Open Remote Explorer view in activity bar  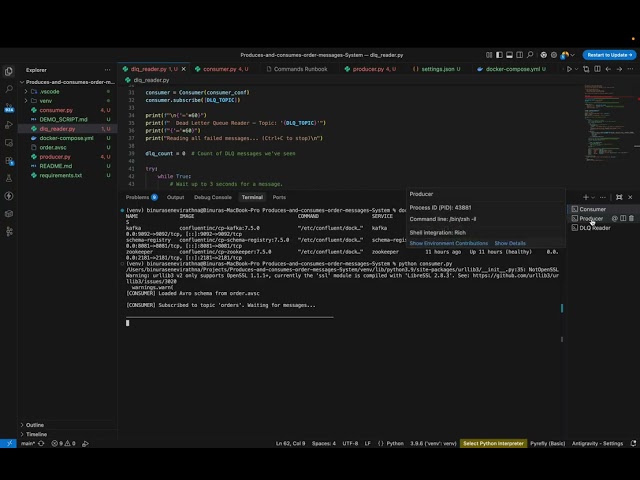point(9,143)
